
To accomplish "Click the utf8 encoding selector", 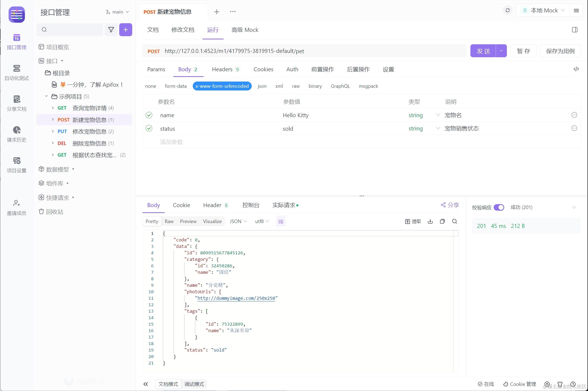I will coord(261,221).
